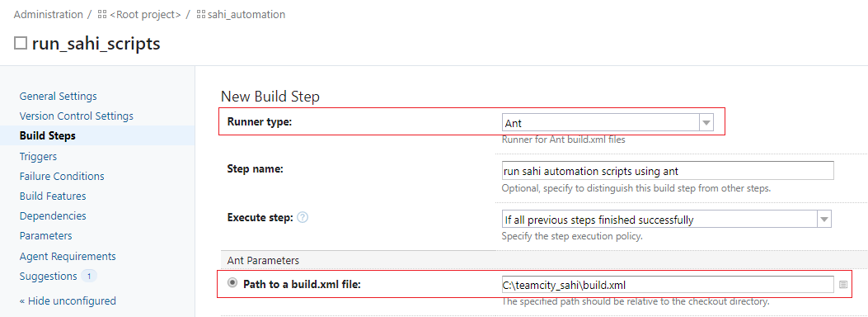The width and height of the screenshot is (868, 317).
Task: Click the Root project grid icon in breadcrumb
Action: tap(102, 15)
